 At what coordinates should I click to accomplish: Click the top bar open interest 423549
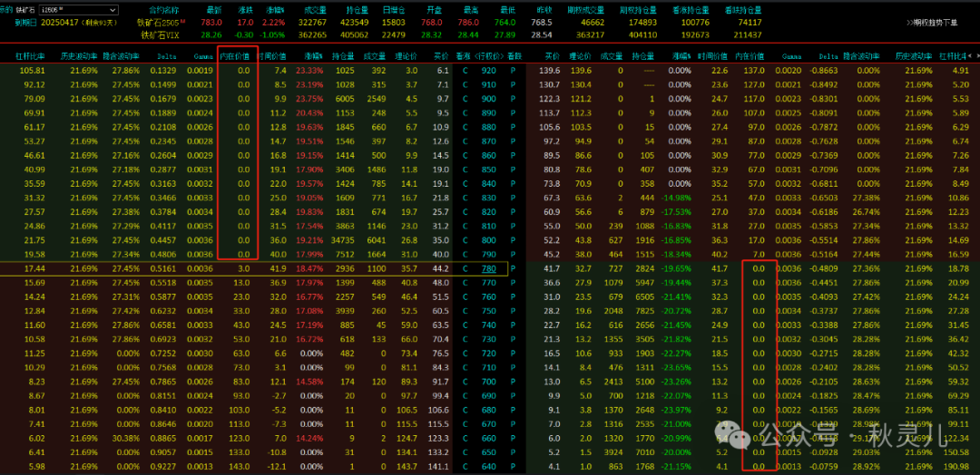click(355, 23)
